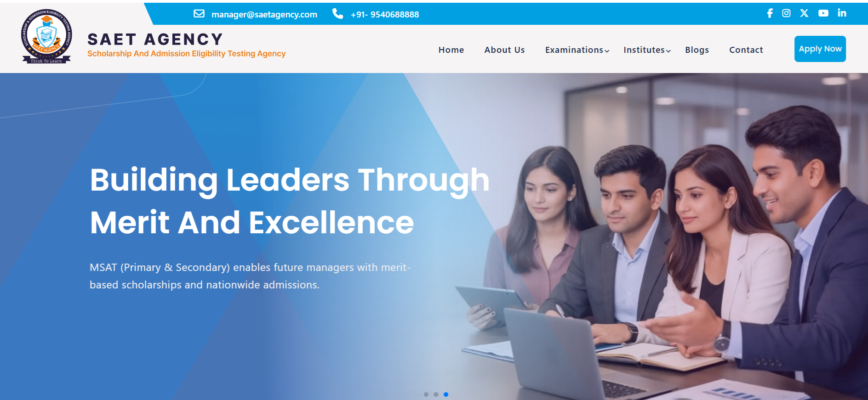
Task: Click the email envelope icon
Action: click(x=199, y=14)
